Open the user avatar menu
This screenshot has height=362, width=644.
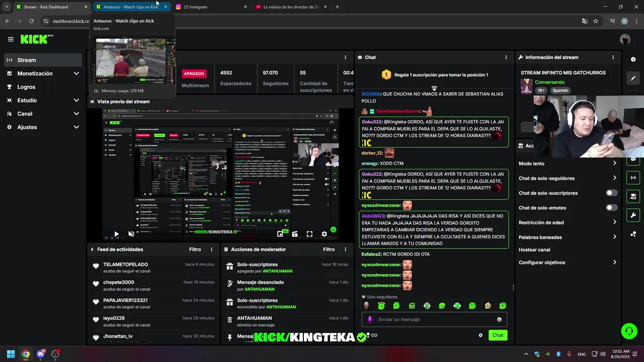click(x=625, y=39)
